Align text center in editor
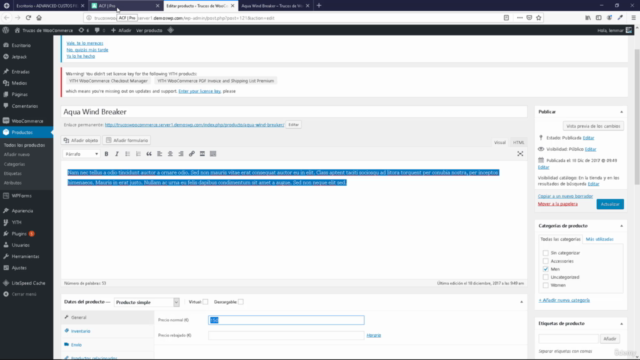The width and height of the screenshot is (640, 360). point(170,154)
